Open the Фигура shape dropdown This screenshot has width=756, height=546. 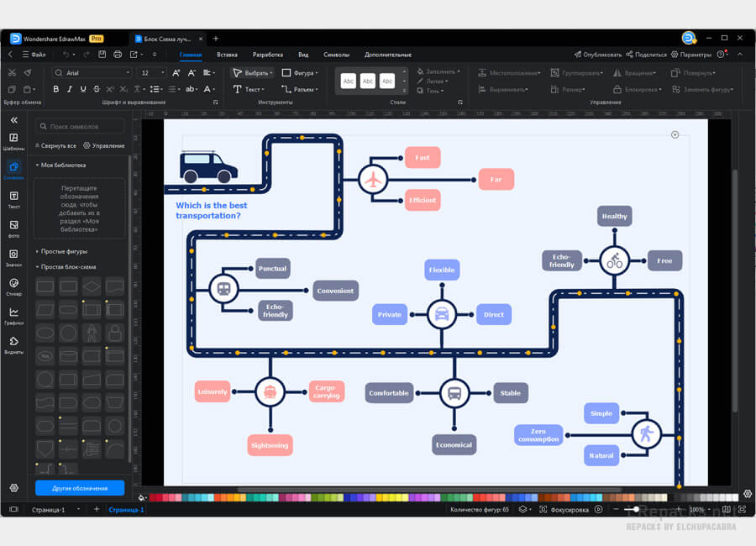pyautogui.click(x=300, y=73)
